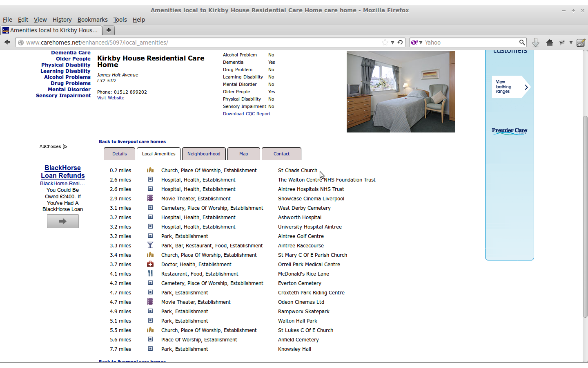
Task: Click the AdChoices icon in the sidebar
Action: (65, 146)
